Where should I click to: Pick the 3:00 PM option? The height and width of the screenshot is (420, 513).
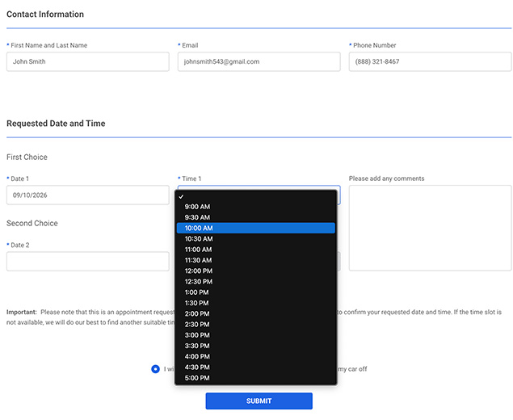click(256, 335)
